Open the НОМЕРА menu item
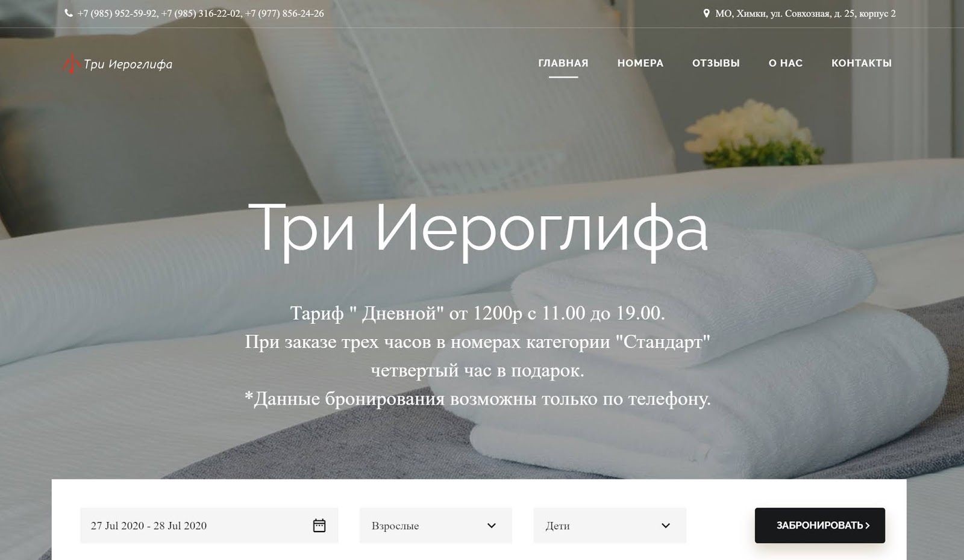 [640, 63]
